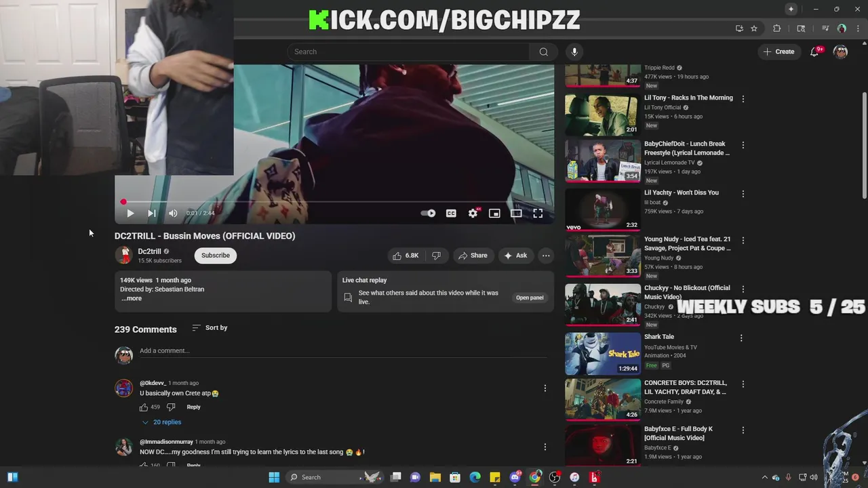Image resolution: width=868 pixels, height=488 pixels.
Task: Open Discord from taskbar
Action: [x=515, y=477]
